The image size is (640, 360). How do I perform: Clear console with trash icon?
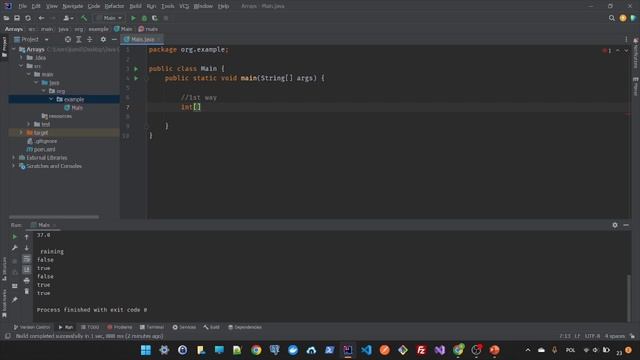(27, 291)
